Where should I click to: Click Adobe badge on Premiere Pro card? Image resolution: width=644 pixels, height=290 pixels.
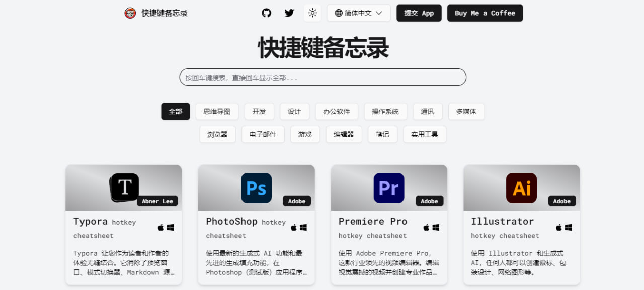point(429,201)
